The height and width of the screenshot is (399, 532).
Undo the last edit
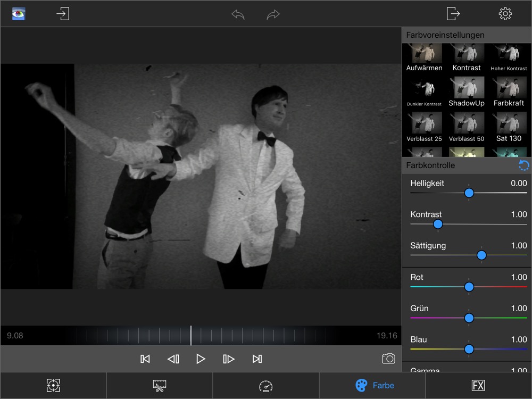click(x=238, y=14)
